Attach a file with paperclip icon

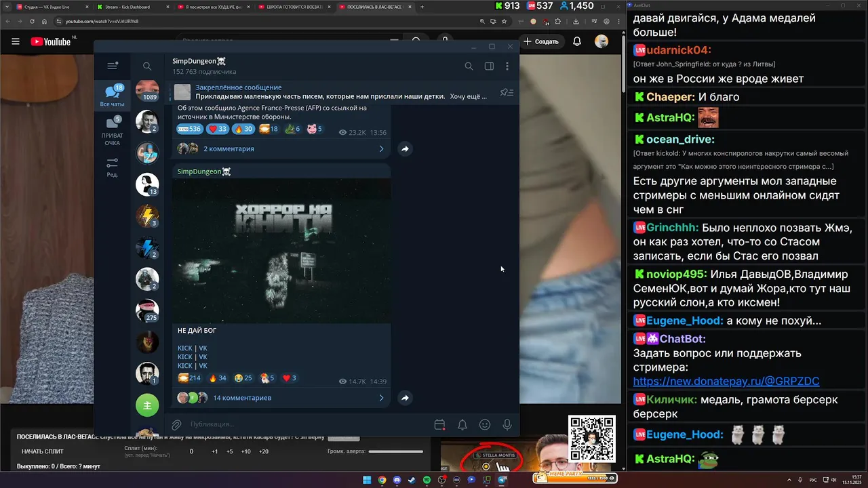(176, 424)
